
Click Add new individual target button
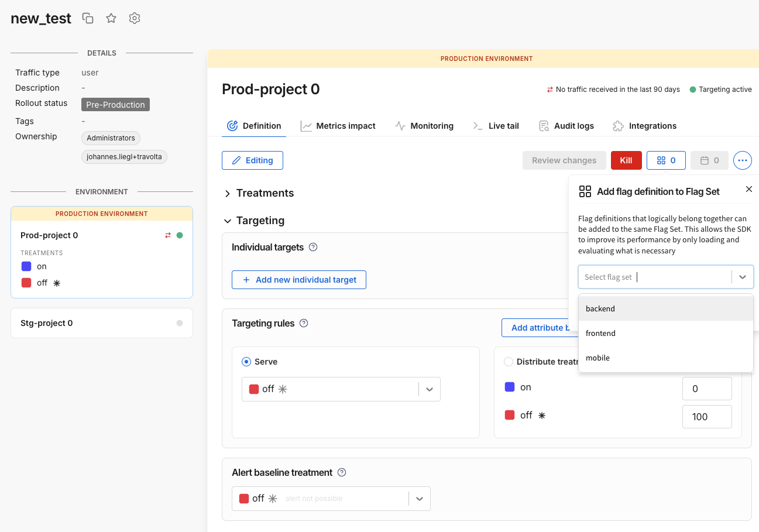pos(299,280)
